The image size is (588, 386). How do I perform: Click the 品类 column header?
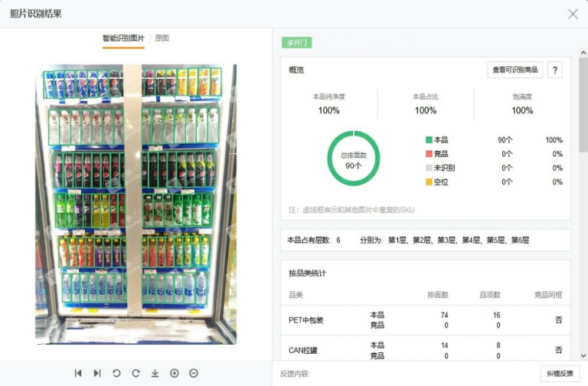296,295
